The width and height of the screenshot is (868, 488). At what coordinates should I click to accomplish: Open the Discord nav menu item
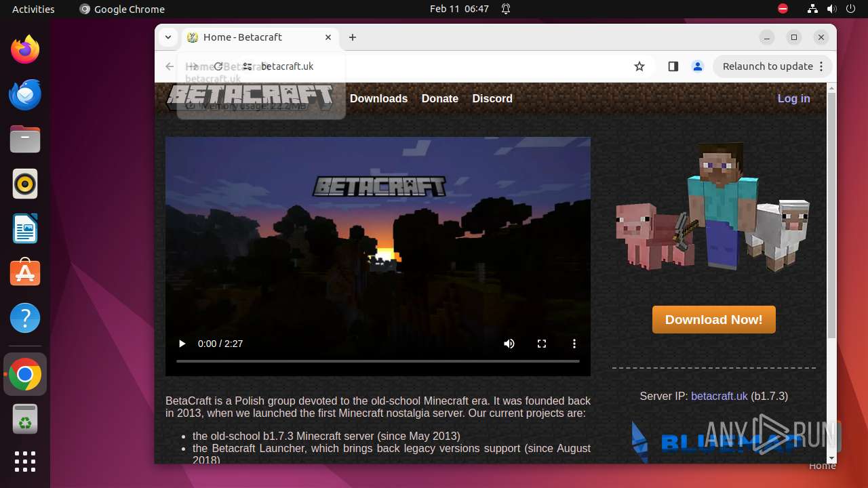coord(492,98)
